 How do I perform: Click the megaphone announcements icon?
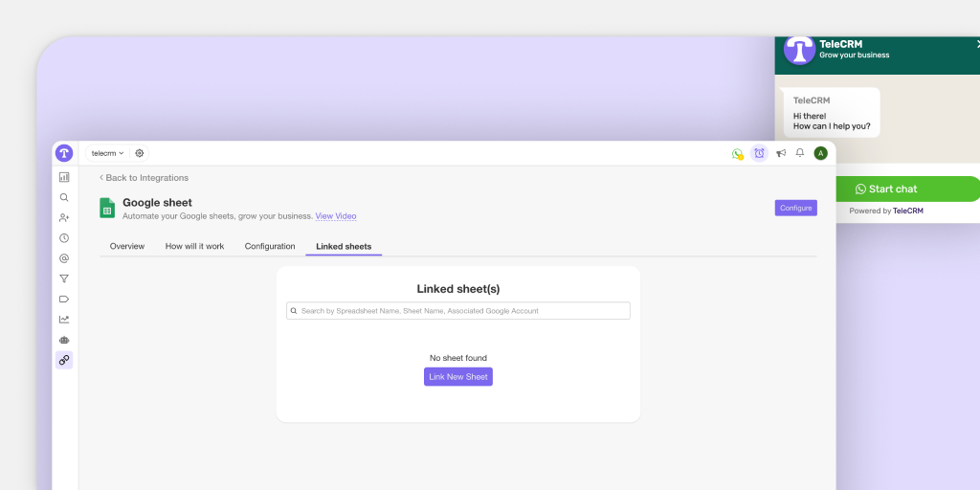[x=781, y=153]
